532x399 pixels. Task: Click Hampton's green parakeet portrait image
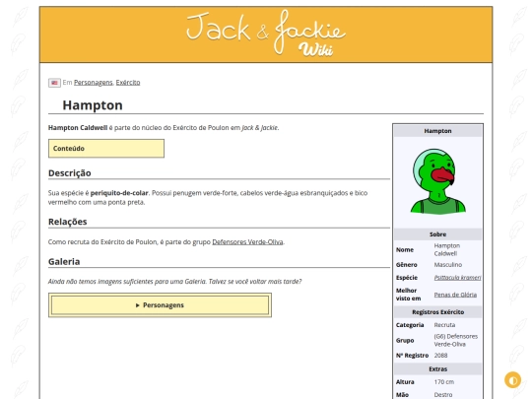pyautogui.click(x=437, y=181)
